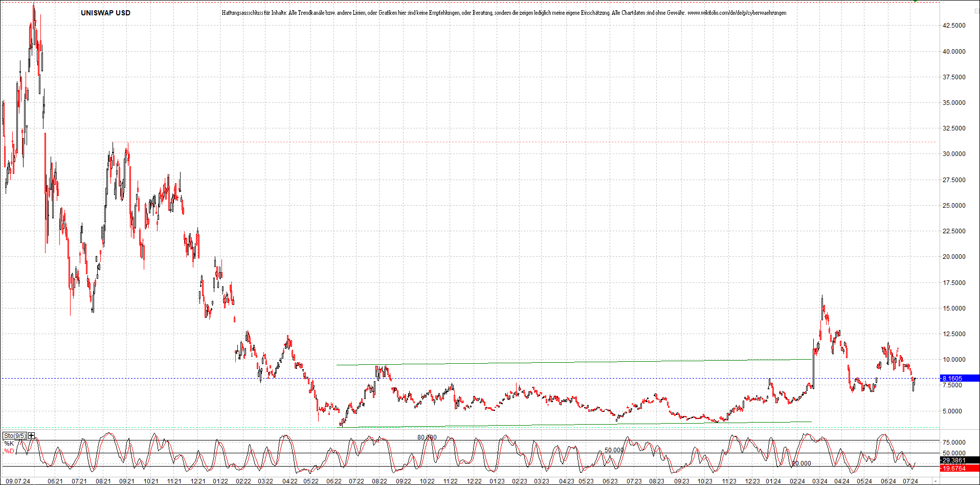Click the %K value label 29.3861
The width and height of the screenshot is (980, 485).
(x=960, y=460)
